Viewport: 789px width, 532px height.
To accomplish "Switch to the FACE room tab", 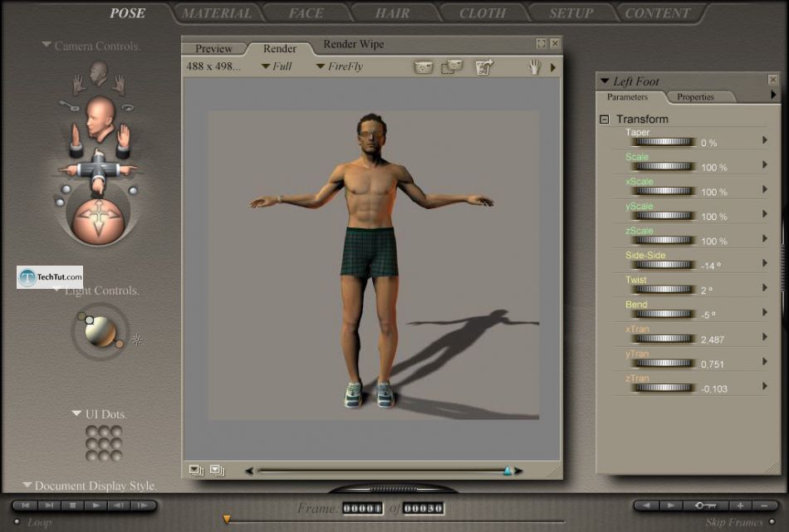I will tap(306, 13).
